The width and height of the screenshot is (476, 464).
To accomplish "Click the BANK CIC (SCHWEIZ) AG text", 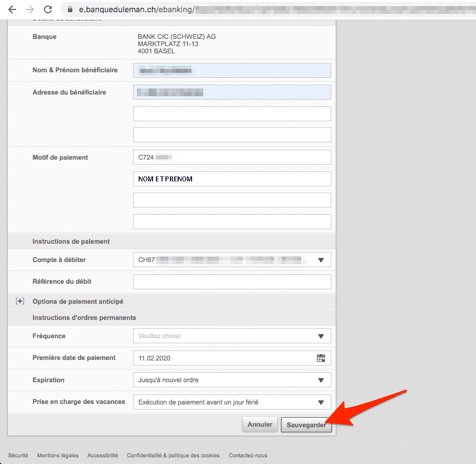I will (x=176, y=36).
